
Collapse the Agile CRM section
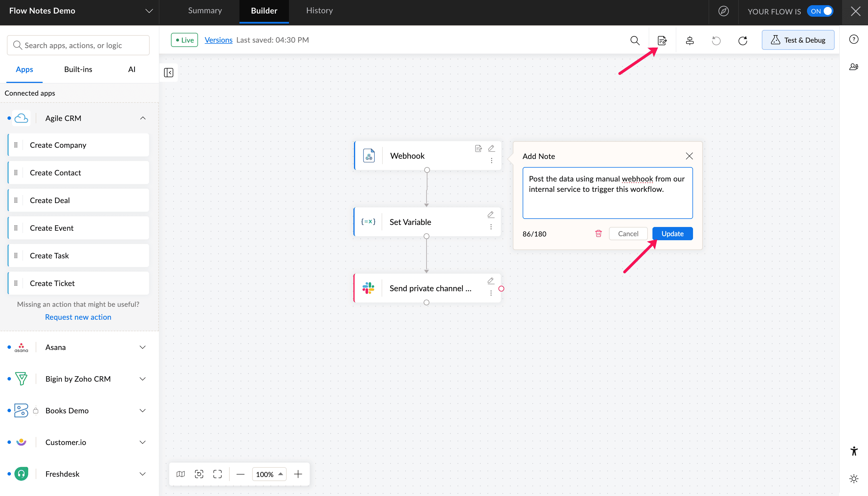coord(143,118)
